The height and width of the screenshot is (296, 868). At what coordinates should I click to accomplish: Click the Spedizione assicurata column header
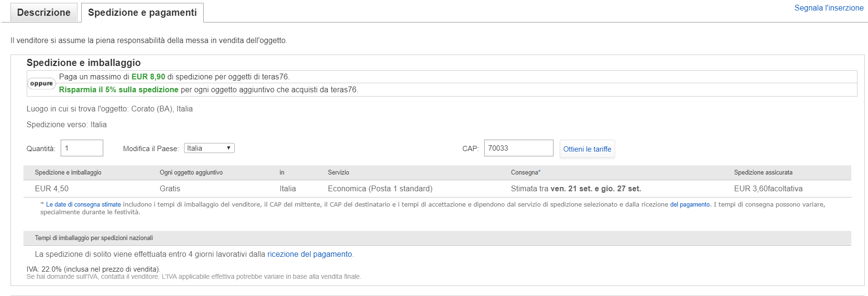[x=763, y=173]
